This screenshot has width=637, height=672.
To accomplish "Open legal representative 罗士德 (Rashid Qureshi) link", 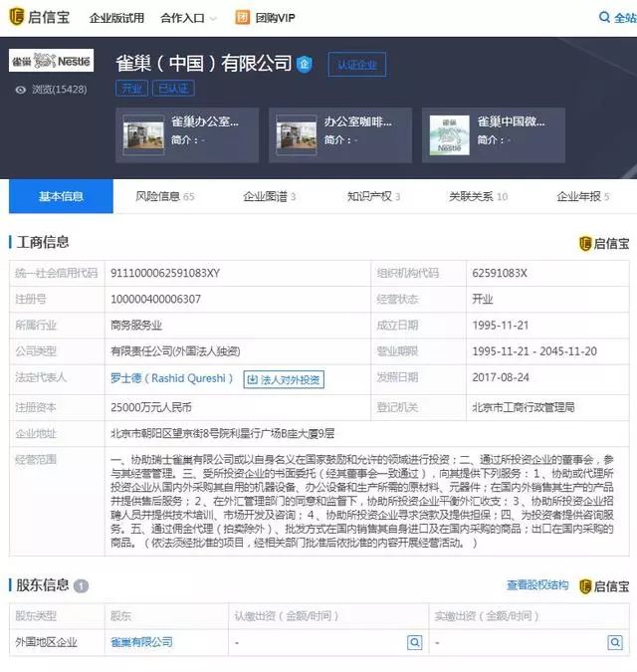I will coord(172,378).
